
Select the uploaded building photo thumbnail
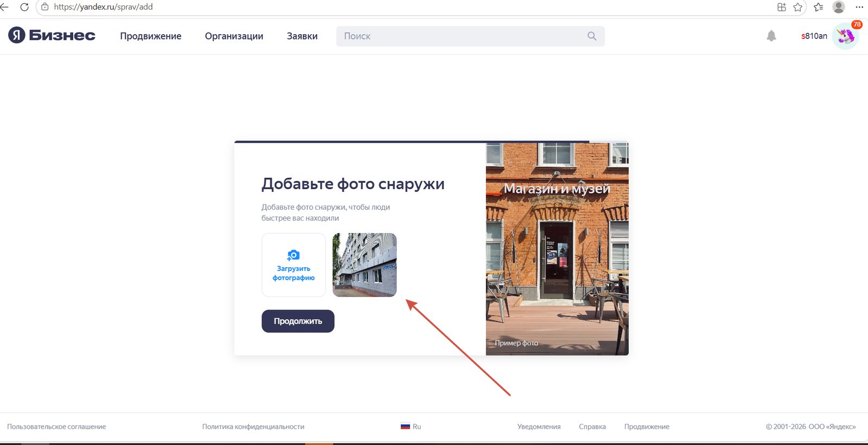(365, 265)
